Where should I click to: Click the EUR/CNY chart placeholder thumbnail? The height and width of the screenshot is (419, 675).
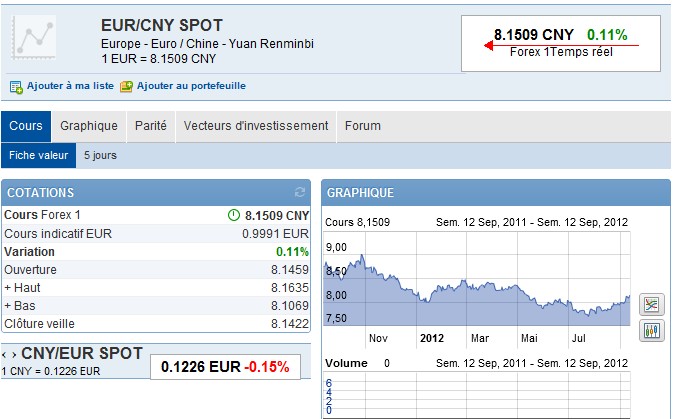pyautogui.click(x=34, y=37)
